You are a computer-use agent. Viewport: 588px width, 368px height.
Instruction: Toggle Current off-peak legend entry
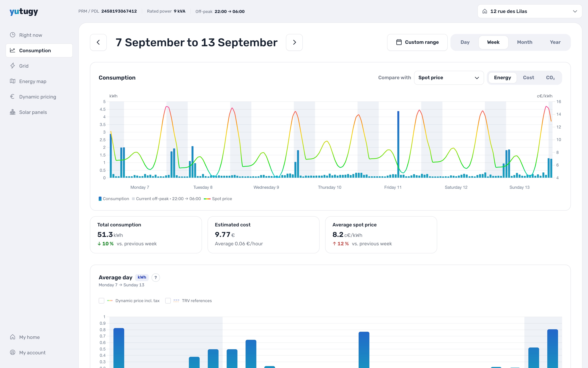166,199
